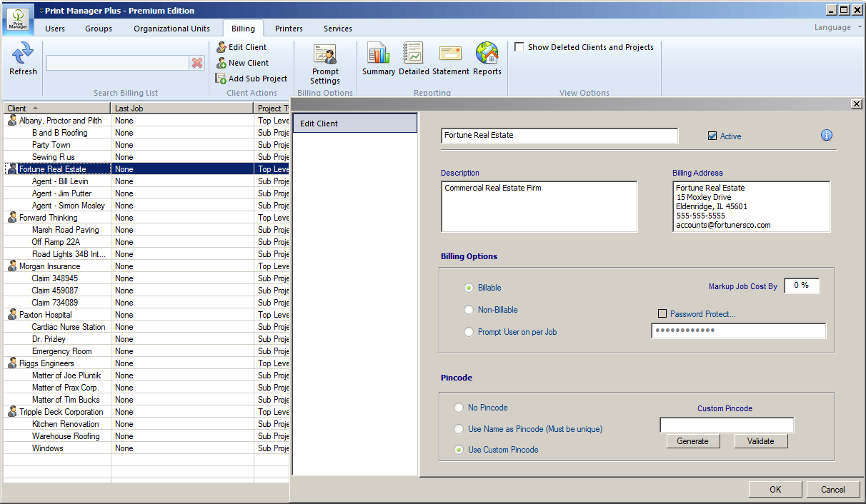Create a New Client from the ribbon

pos(242,63)
